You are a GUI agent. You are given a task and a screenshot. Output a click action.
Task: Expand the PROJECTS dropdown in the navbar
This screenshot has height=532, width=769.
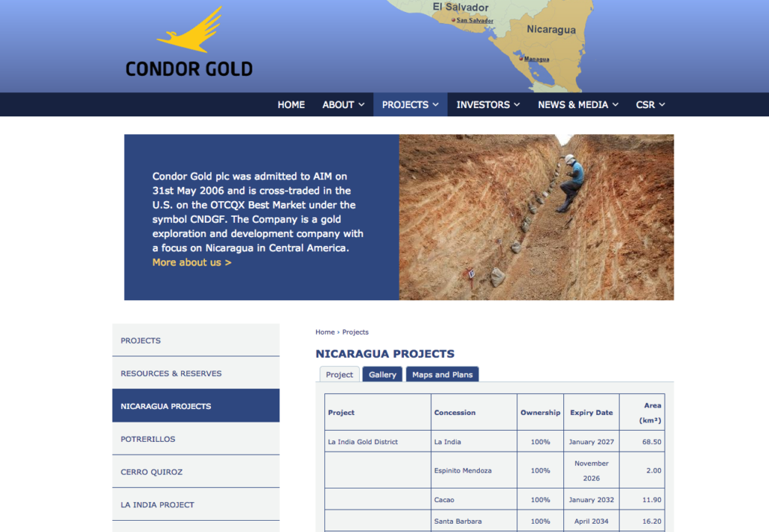410,105
